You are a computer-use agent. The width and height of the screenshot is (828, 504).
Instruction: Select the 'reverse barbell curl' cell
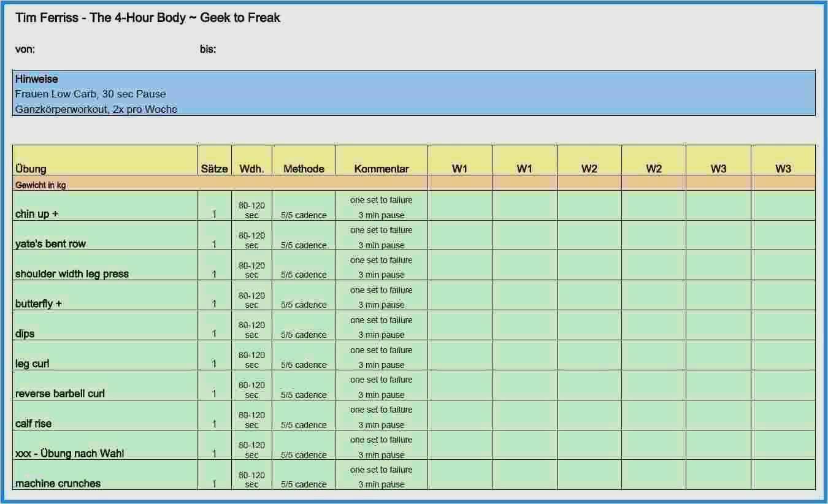tap(60, 394)
